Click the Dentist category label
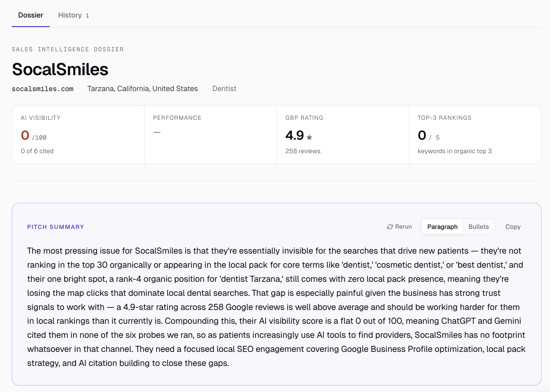 pyautogui.click(x=224, y=88)
